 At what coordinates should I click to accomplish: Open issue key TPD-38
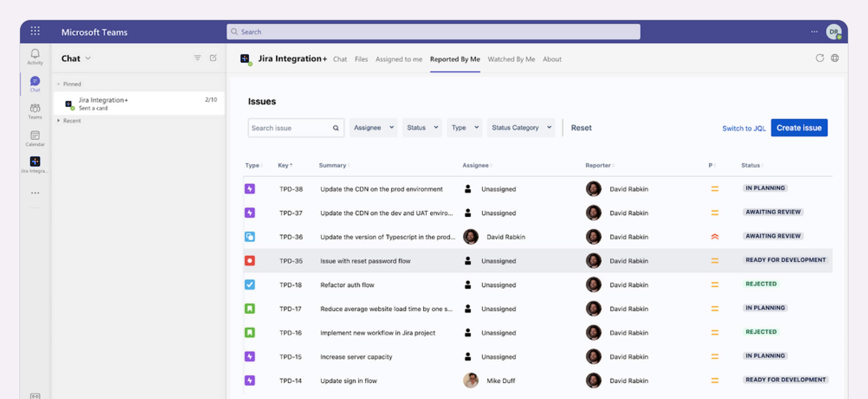pyautogui.click(x=291, y=189)
